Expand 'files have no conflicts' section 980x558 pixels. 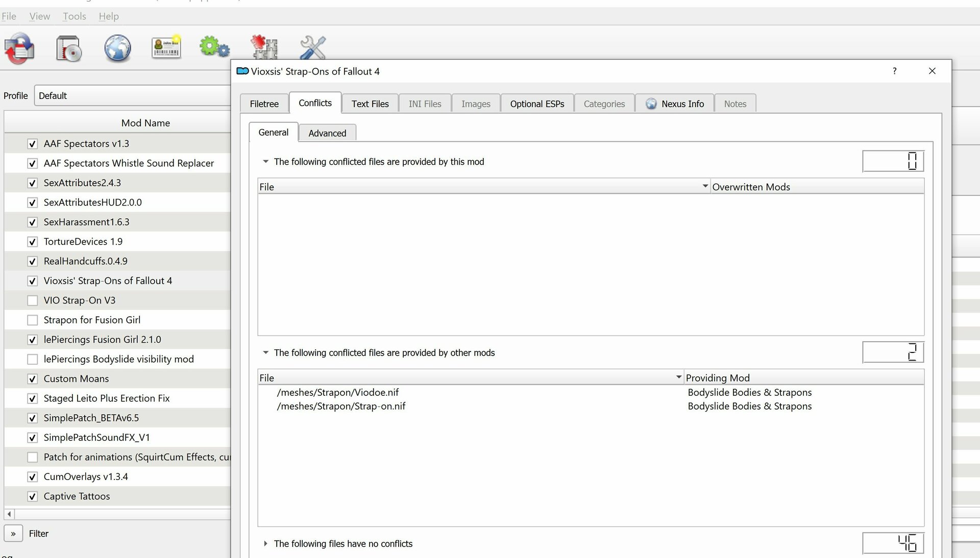[x=265, y=544]
